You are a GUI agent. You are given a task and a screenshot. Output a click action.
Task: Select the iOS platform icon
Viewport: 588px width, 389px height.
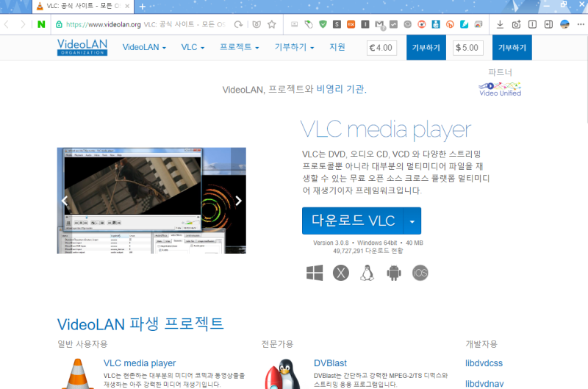click(420, 273)
